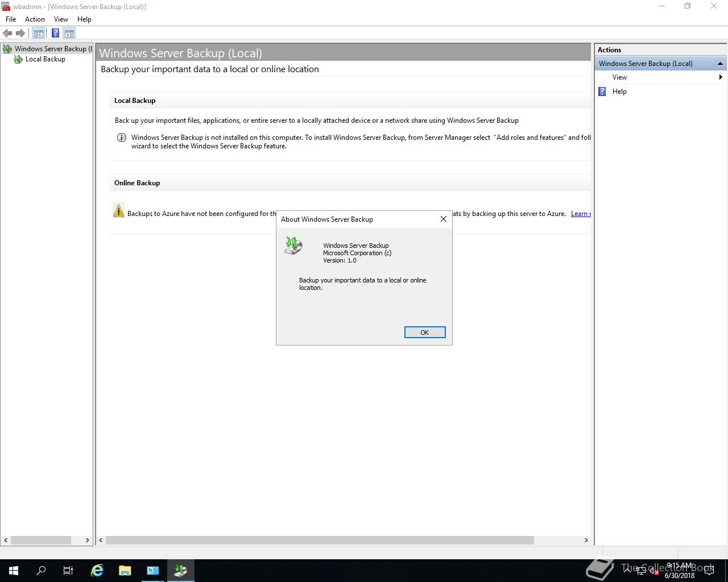Select Windows Server Backup root tree node
Viewport: 728px width, 582px height.
point(53,49)
